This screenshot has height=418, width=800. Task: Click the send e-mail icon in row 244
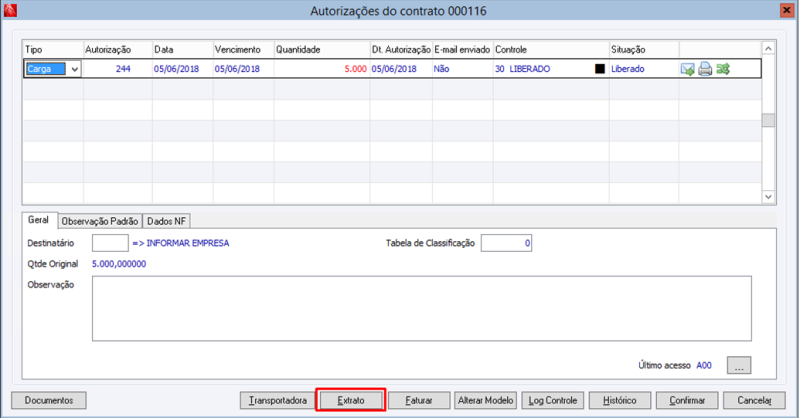click(687, 69)
